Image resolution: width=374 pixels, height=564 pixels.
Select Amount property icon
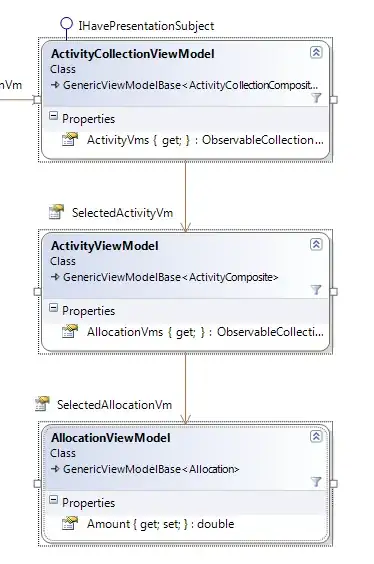click(x=70, y=524)
